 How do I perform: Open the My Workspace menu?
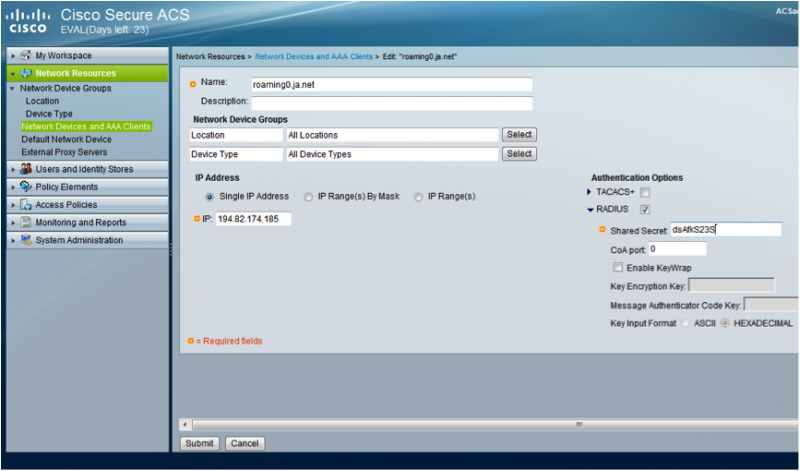tap(87, 55)
